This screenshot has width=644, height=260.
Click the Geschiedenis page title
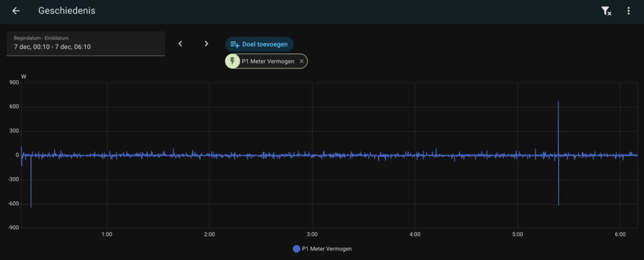(62, 11)
